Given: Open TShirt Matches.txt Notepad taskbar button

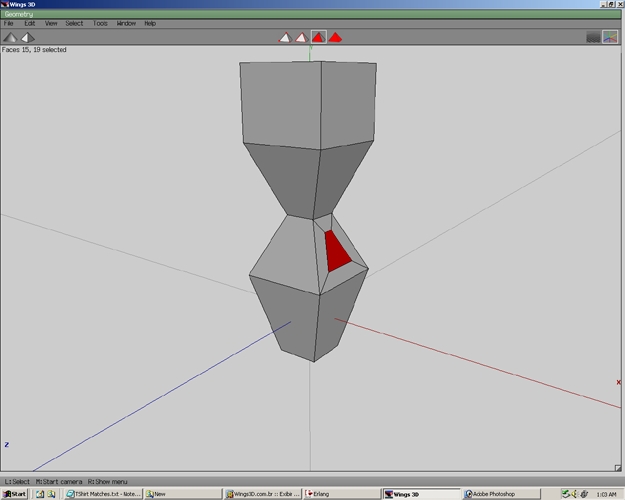Looking at the screenshot, I should coord(103,494).
